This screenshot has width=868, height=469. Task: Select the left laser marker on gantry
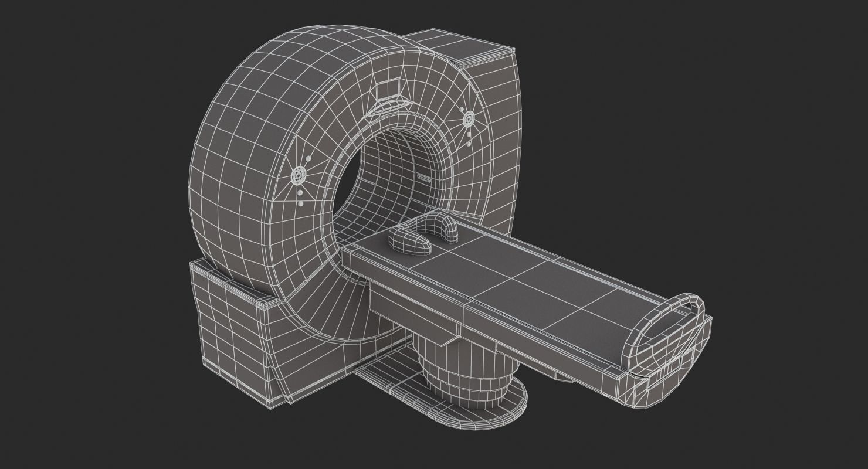[x=298, y=175]
